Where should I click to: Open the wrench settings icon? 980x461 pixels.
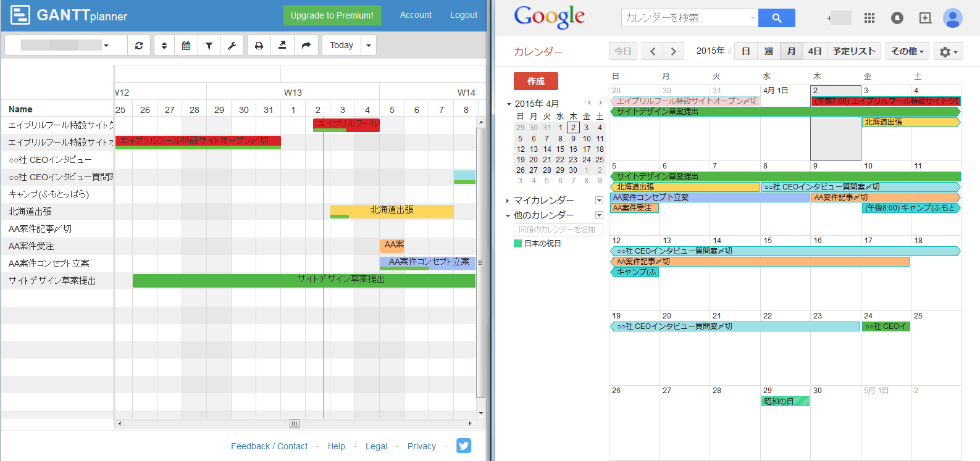point(232,45)
